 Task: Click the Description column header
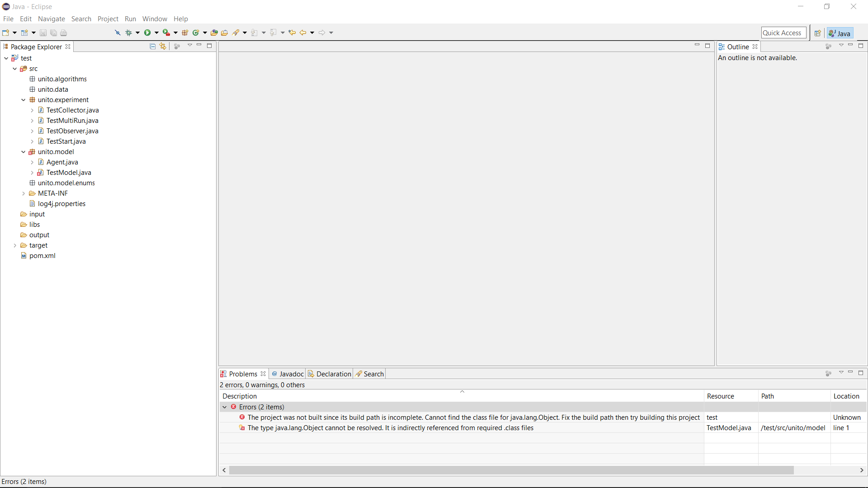pos(240,396)
